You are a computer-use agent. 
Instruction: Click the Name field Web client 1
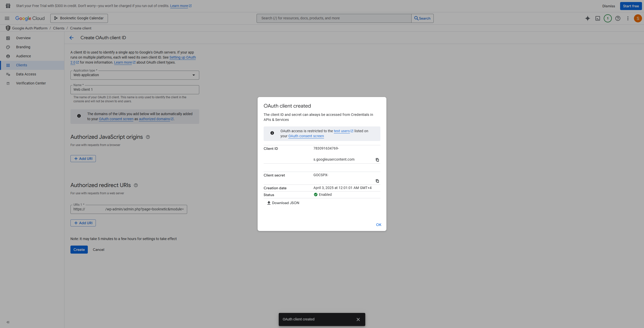click(x=135, y=90)
